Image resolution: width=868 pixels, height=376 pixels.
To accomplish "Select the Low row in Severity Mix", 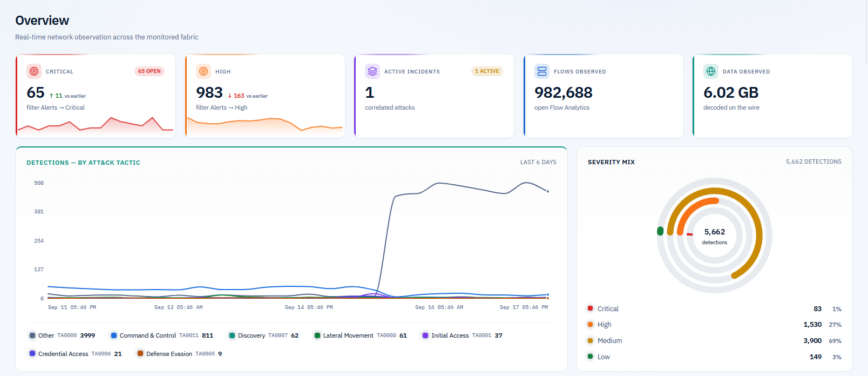I will click(715, 357).
